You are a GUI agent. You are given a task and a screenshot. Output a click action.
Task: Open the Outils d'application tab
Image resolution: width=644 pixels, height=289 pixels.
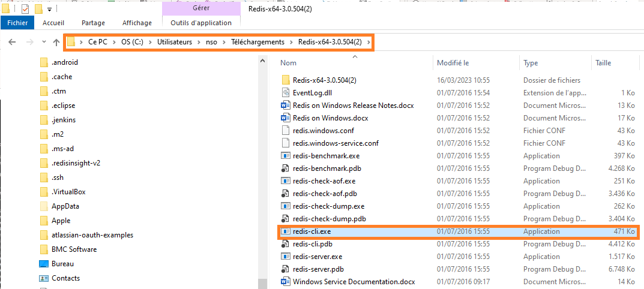(200, 23)
